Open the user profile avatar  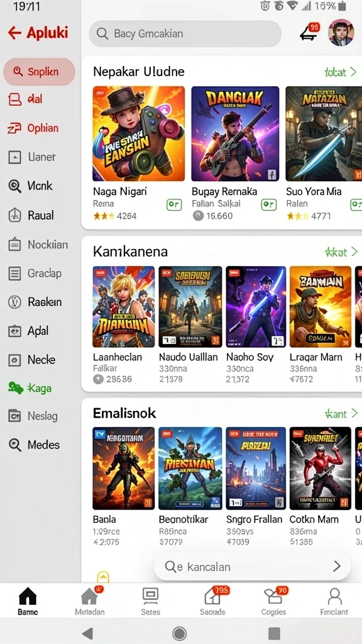pos(341,33)
